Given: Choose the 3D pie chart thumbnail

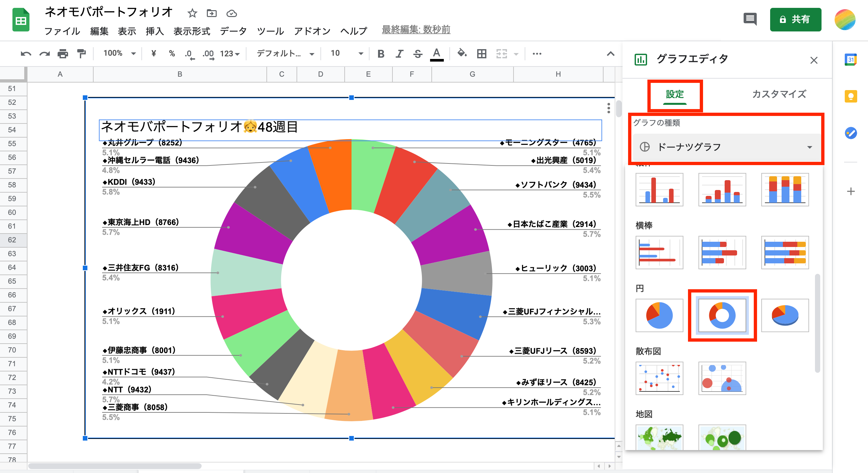Looking at the screenshot, I should (x=785, y=315).
